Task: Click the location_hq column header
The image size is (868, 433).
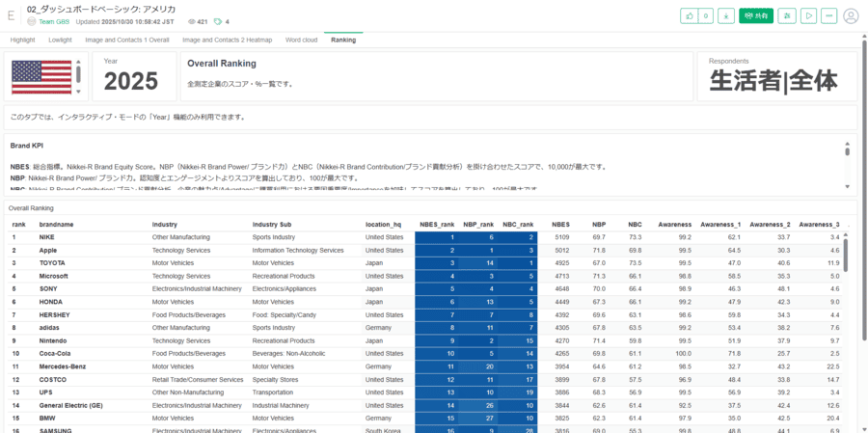Action: point(384,225)
